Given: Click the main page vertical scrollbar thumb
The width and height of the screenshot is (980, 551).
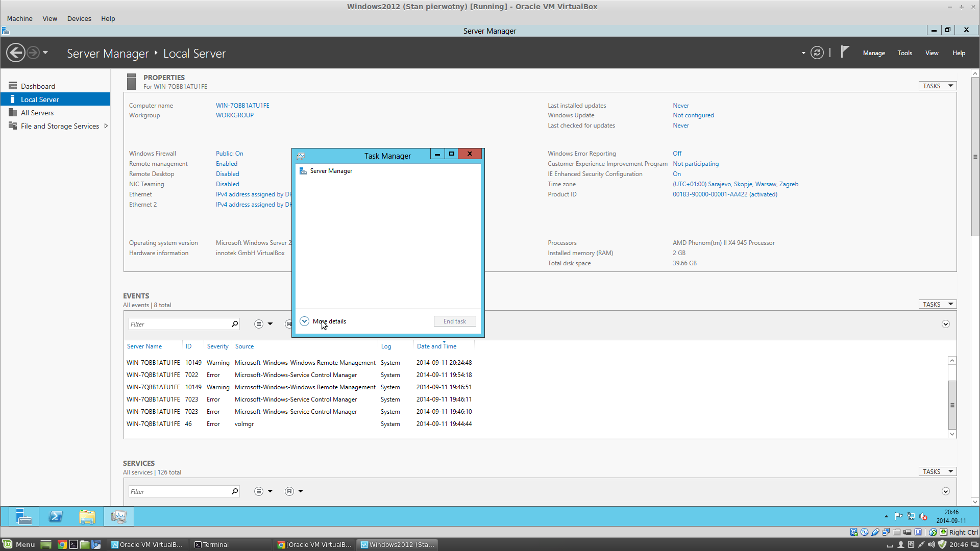Looking at the screenshot, I should click(975, 157).
